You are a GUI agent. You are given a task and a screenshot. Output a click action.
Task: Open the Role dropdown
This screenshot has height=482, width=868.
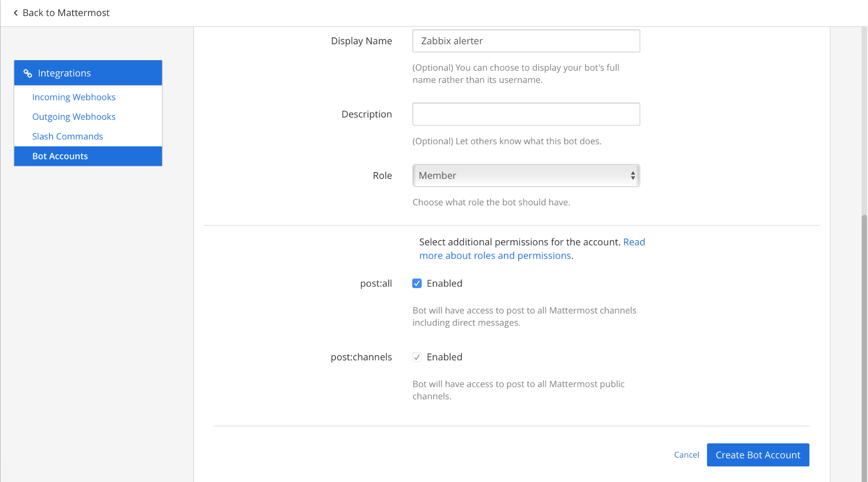[521, 175]
